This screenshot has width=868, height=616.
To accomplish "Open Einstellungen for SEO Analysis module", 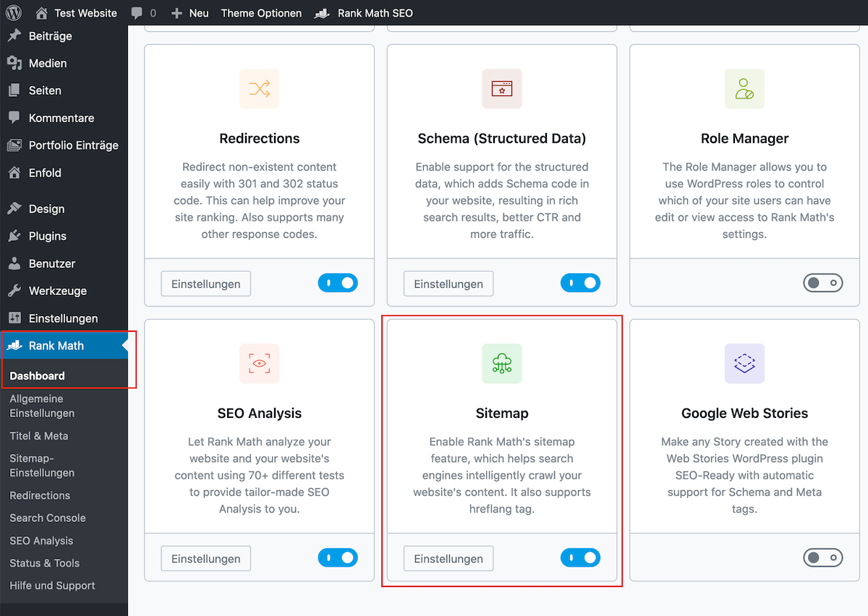I will (206, 559).
